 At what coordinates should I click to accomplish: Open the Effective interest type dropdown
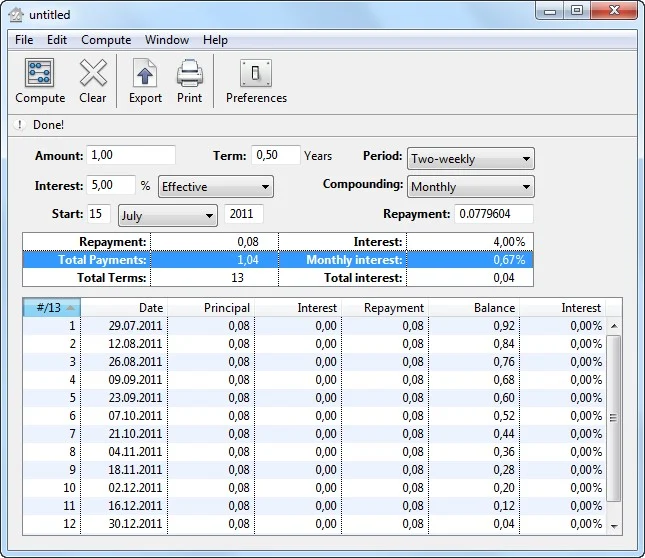[216, 187]
